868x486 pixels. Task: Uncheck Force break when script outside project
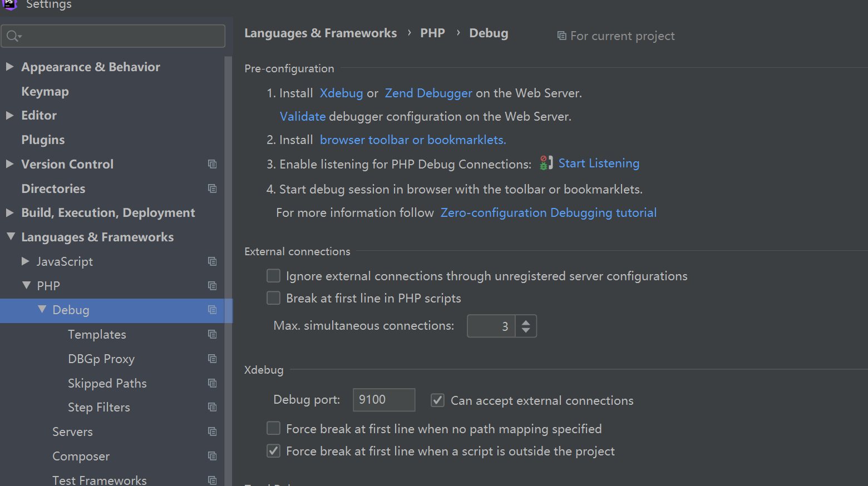[x=273, y=450]
